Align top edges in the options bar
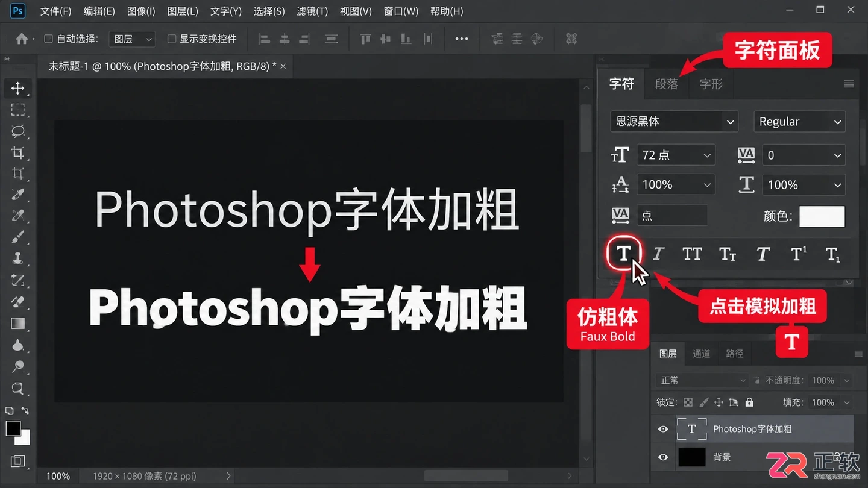Image resolution: width=868 pixels, height=488 pixels. 365,39
